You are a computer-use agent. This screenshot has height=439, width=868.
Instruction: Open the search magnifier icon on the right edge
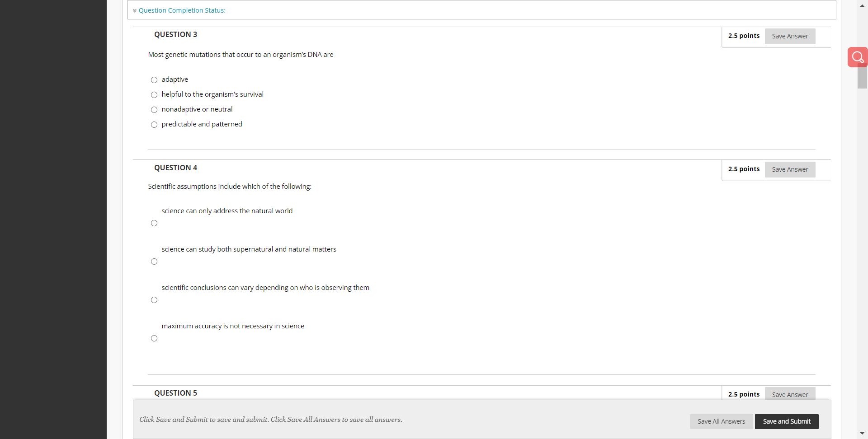pyautogui.click(x=858, y=57)
